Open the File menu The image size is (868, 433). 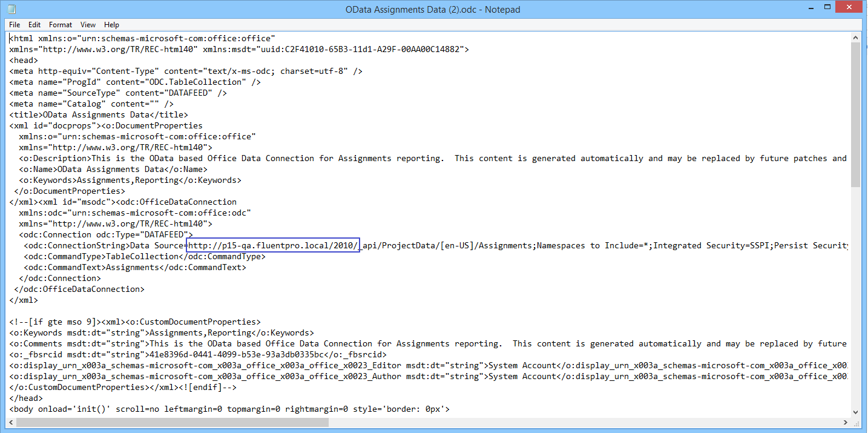pyautogui.click(x=15, y=25)
